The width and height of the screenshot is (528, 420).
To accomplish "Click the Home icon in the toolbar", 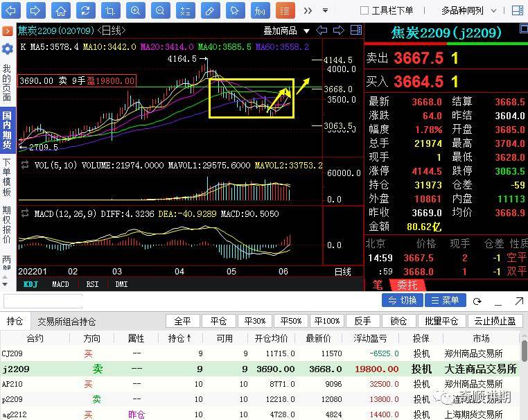I will coord(61,10).
